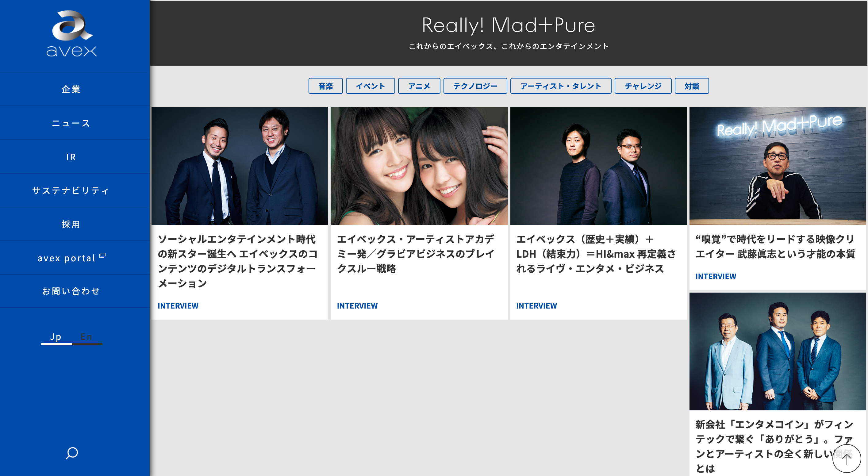Open お問い合わせ contact page

pos(71,291)
